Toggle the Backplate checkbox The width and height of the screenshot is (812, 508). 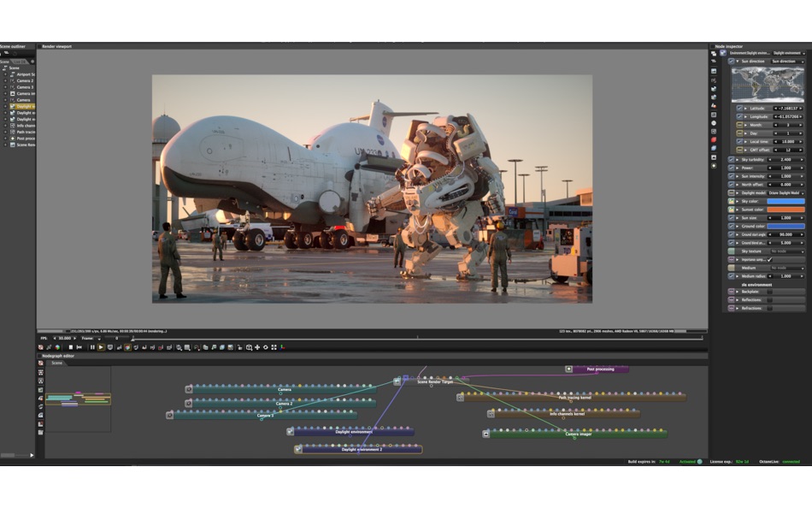pos(769,292)
